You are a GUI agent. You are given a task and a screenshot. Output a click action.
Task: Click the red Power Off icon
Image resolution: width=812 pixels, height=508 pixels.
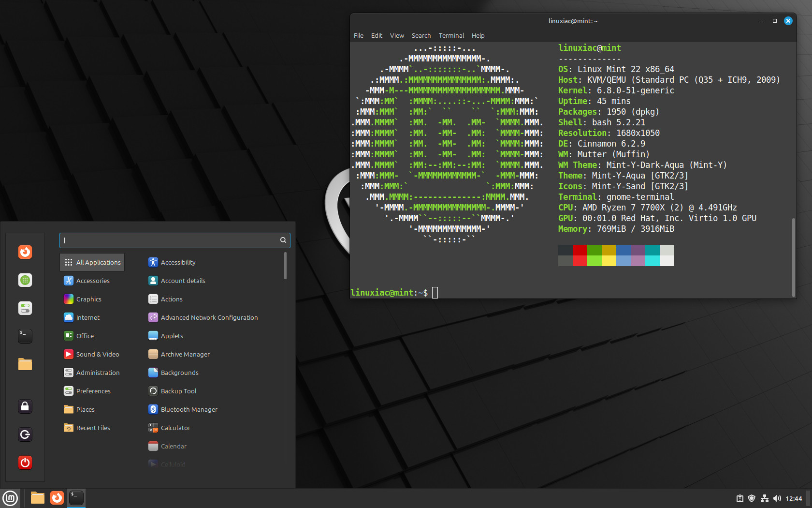coord(25,463)
